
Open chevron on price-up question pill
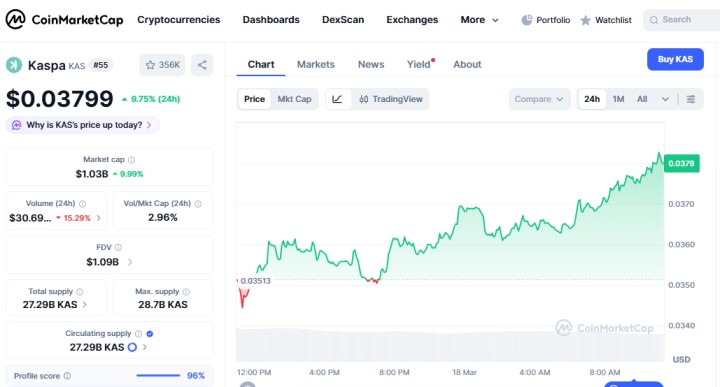click(x=149, y=125)
